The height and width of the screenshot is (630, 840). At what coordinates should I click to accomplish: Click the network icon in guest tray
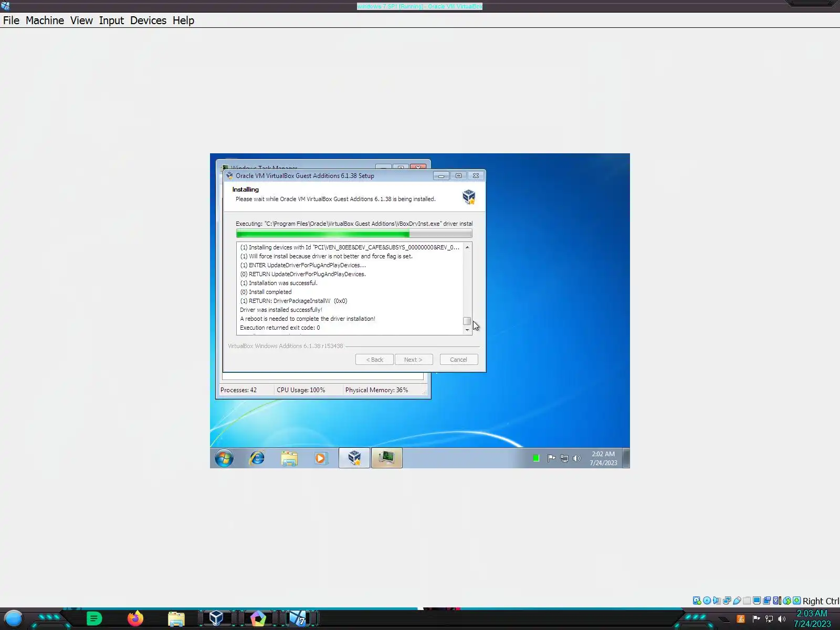pos(564,458)
